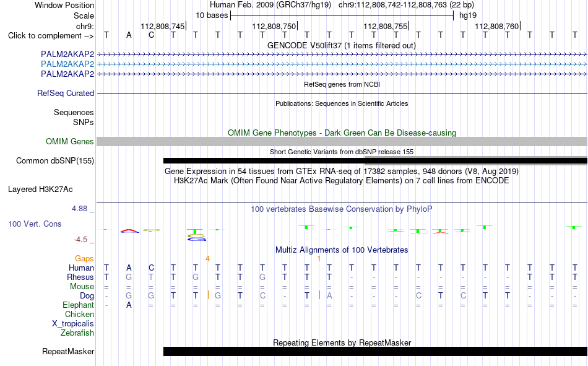Click the orange gap count 1
Viewport: 588px width, 366px height.
pyautogui.click(x=319, y=259)
